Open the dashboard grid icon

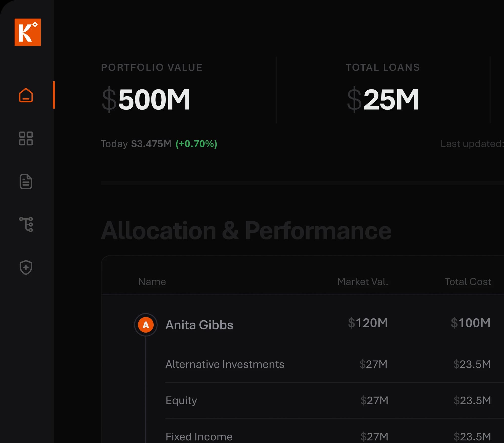(26, 138)
